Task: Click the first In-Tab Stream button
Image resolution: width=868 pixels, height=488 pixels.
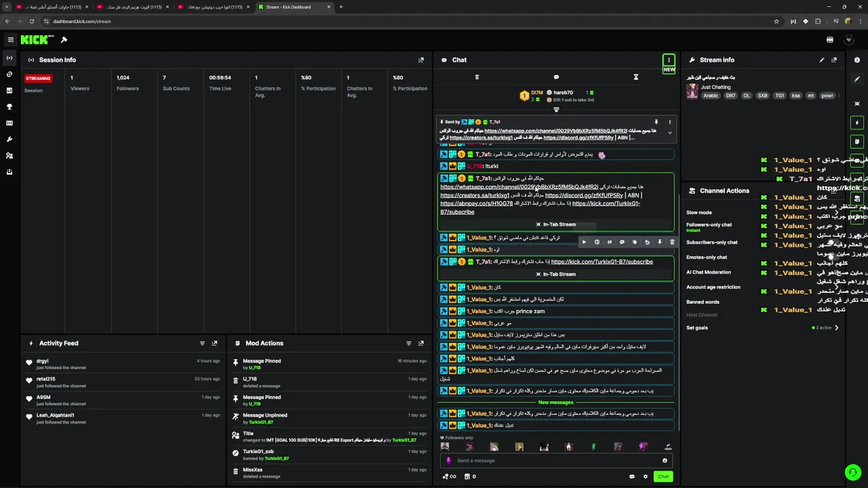Action: tap(556, 224)
